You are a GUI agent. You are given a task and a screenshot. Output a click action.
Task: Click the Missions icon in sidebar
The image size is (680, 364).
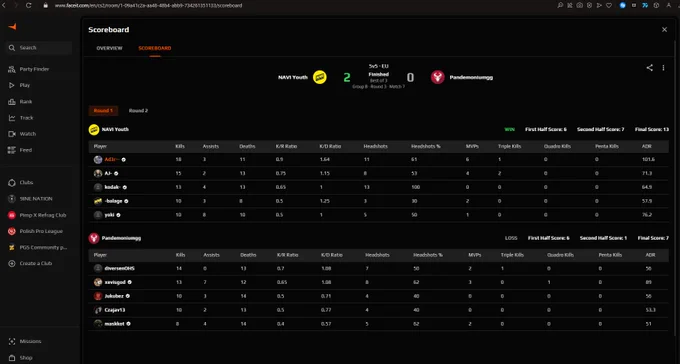coord(12,341)
